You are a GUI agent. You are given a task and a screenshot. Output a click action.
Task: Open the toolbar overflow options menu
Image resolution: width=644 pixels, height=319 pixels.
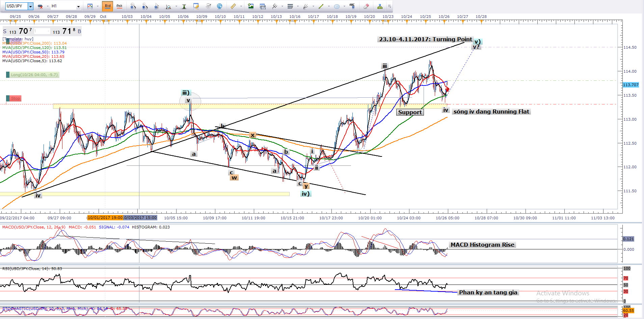coord(389,6)
